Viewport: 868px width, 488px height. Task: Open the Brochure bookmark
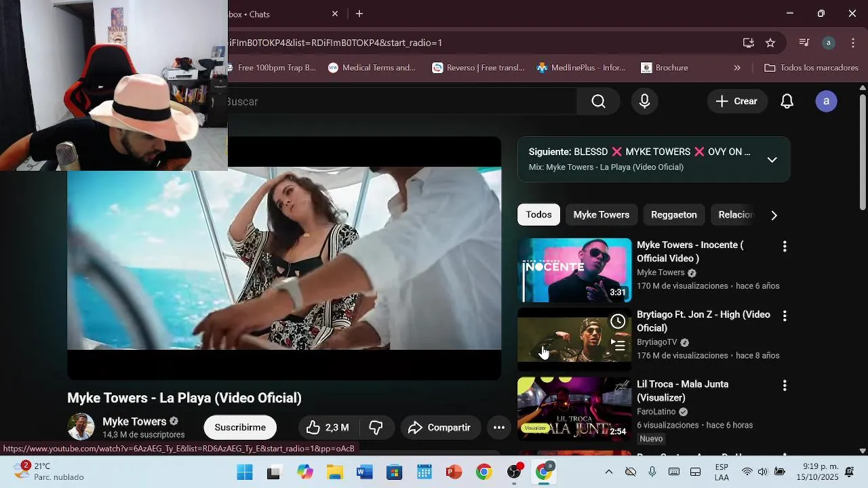point(665,68)
